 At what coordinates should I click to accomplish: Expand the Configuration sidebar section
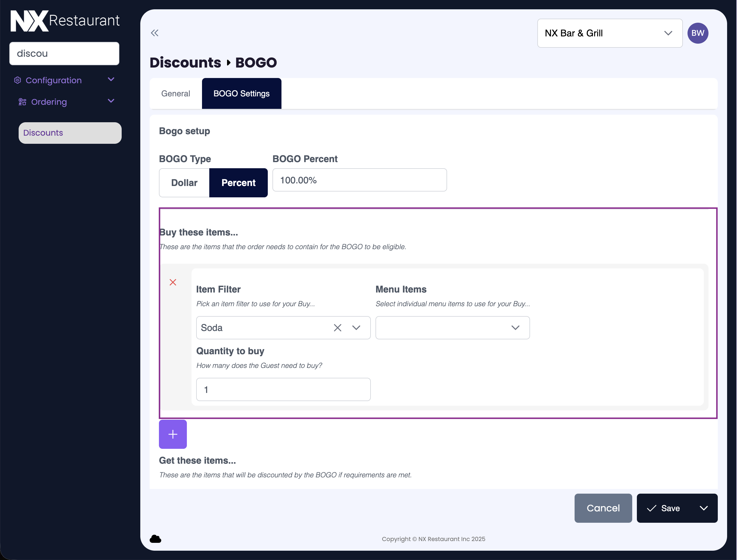(111, 79)
